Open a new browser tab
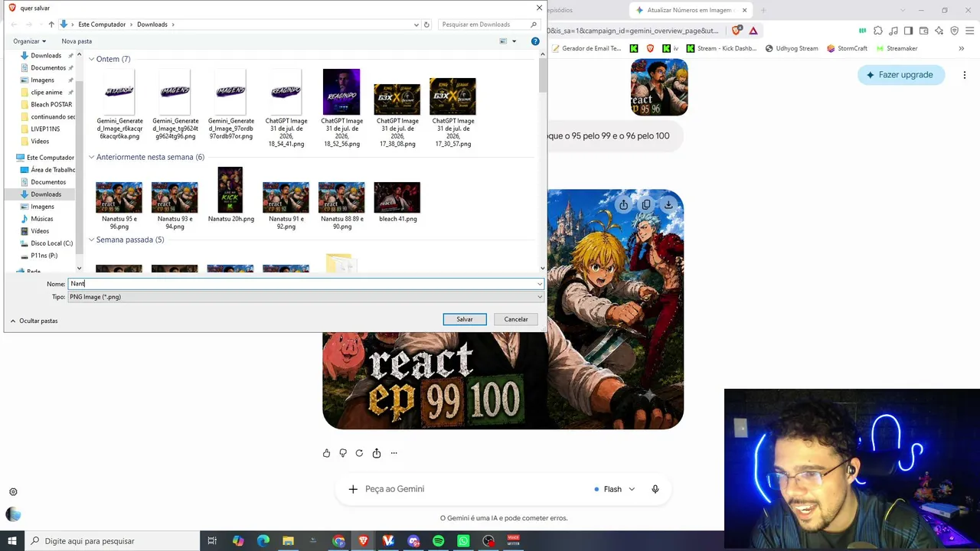Image resolution: width=980 pixels, height=551 pixels. [x=763, y=10]
